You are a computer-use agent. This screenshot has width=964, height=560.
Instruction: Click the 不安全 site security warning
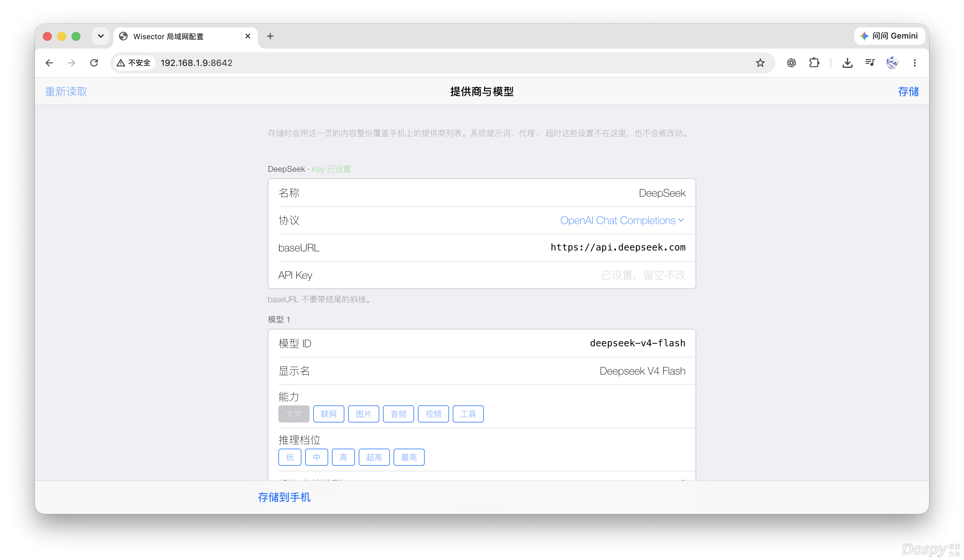[x=134, y=63]
